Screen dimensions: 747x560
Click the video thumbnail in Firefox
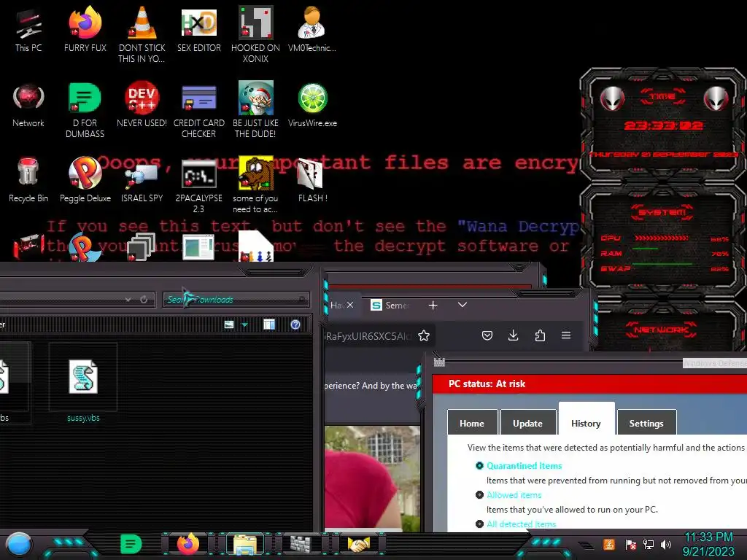click(x=373, y=478)
